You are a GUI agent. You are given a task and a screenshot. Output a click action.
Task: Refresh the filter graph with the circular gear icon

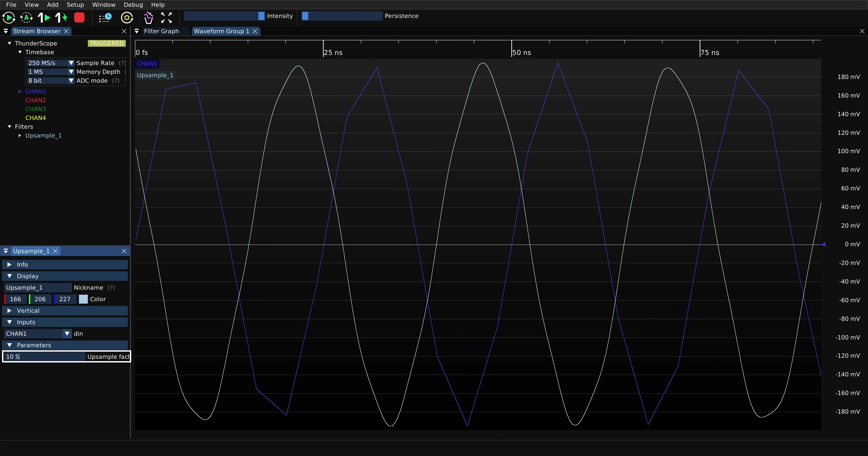point(127,17)
